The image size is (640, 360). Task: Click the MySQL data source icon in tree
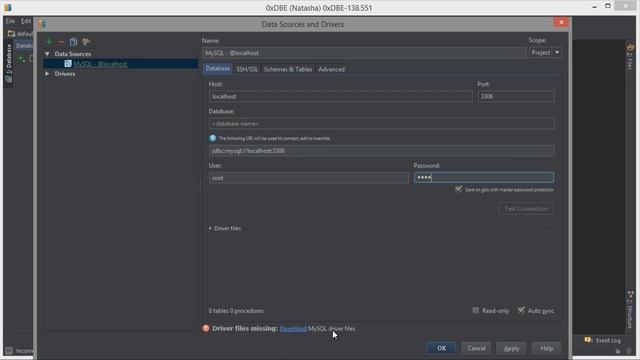[x=68, y=64]
